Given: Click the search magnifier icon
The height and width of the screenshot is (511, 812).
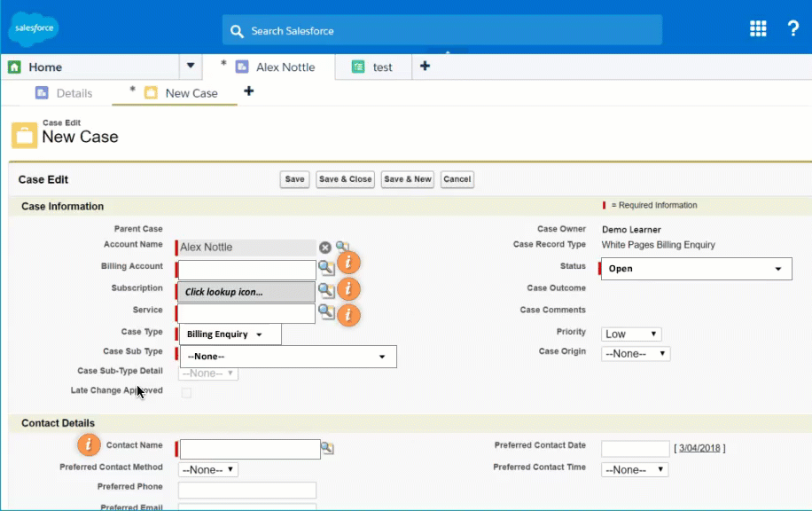Looking at the screenshot, I should click(237, 31).
